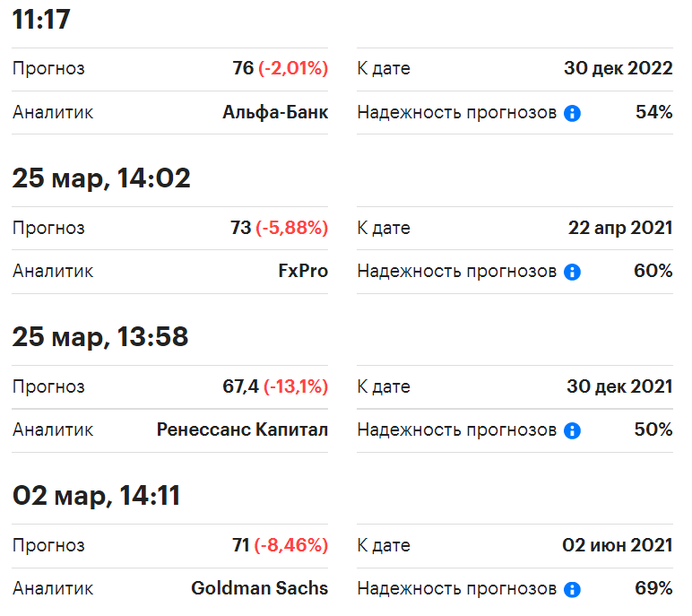The height and width of the screenshot is (616, 692).
Task: Click forecast value 73 (-5,88%)
Action: click(x=280, y=228)
